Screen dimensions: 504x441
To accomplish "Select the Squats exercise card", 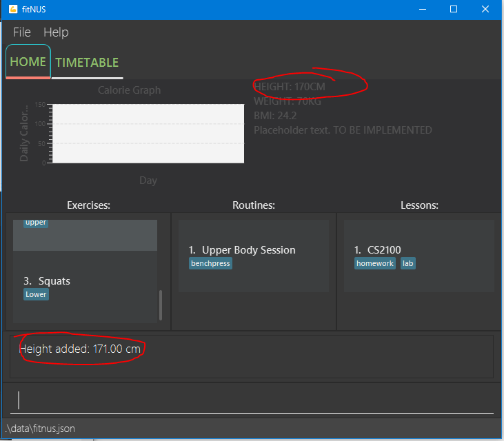I will coord(85,287).
